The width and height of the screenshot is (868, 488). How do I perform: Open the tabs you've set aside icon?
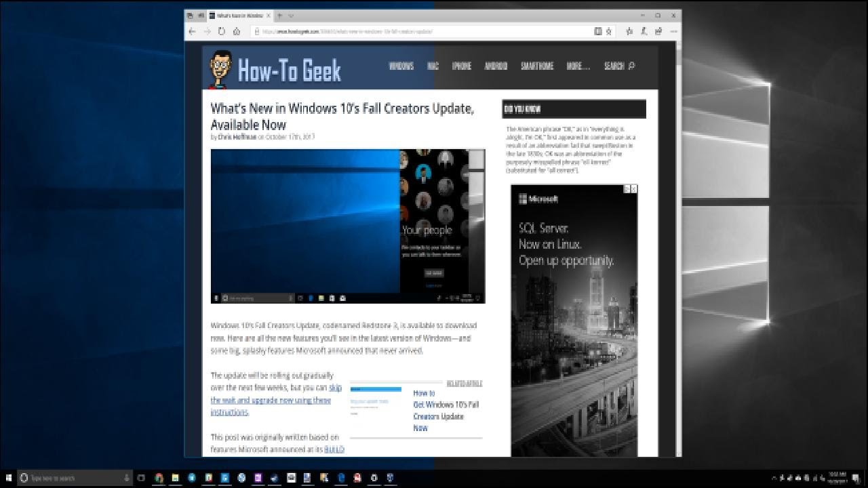tap(190, 15)
